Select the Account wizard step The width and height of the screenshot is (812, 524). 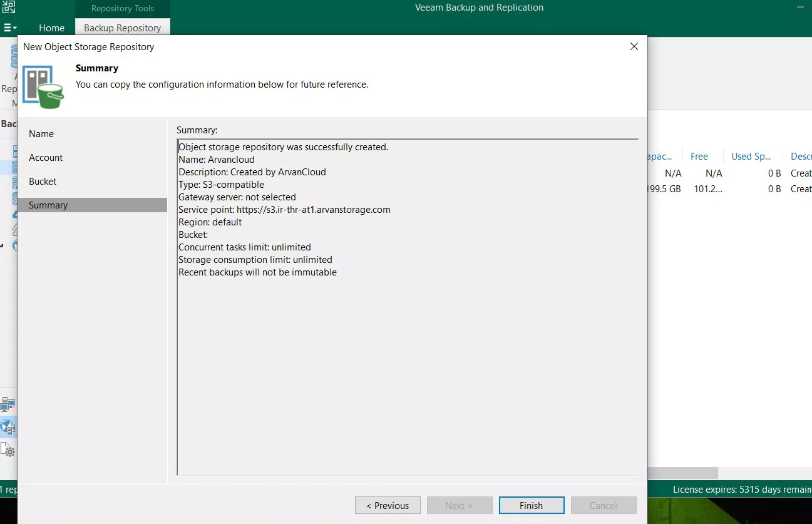coord(46,158)
